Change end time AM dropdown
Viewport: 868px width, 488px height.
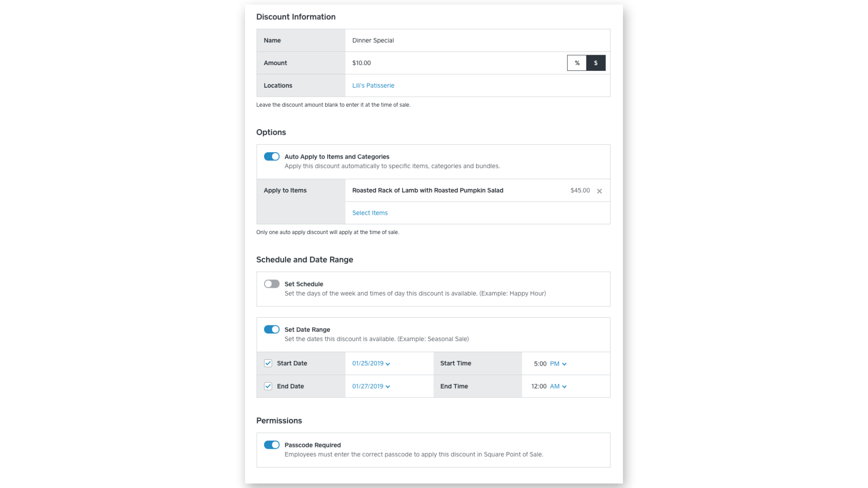click(x=558, y=386)
